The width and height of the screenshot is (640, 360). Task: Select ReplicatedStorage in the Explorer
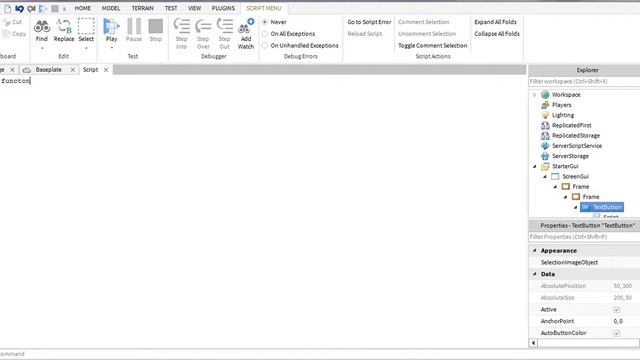click(x=570, y=136)
